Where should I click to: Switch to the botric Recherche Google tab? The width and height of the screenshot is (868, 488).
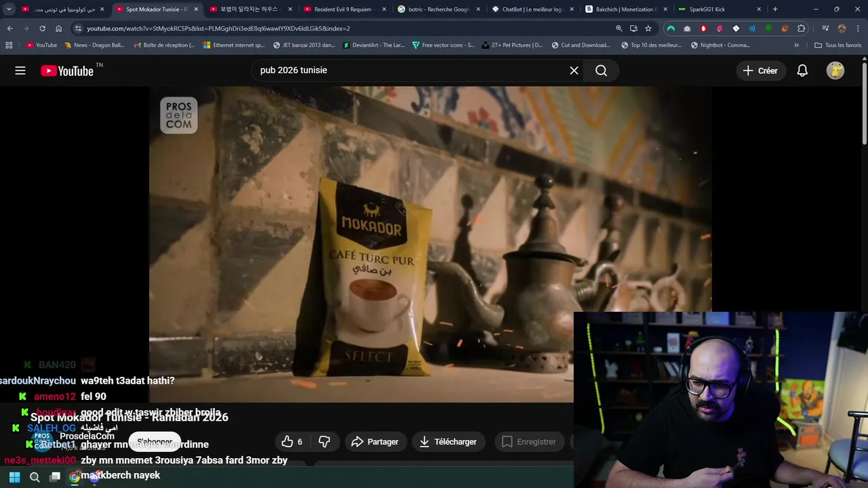coord(439,9)
